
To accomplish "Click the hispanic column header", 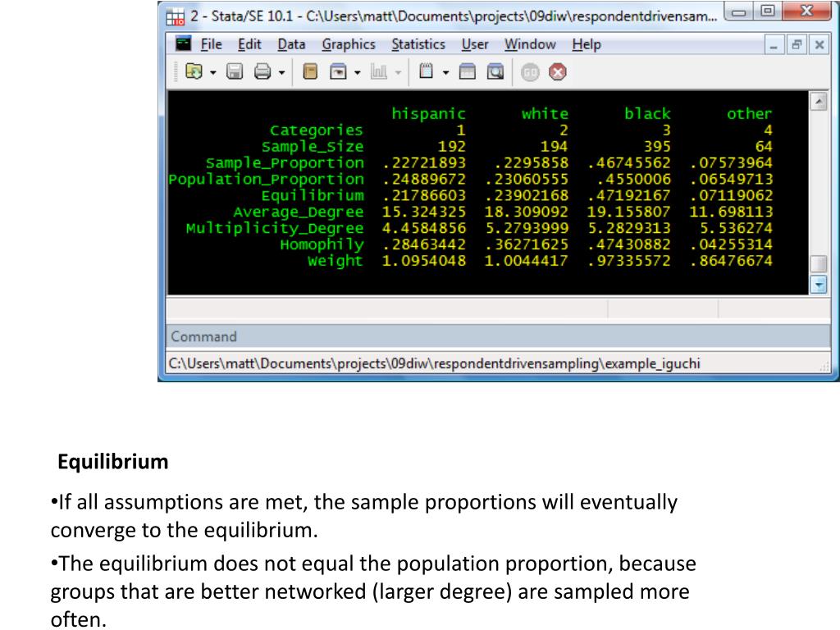I will point(428,113).
